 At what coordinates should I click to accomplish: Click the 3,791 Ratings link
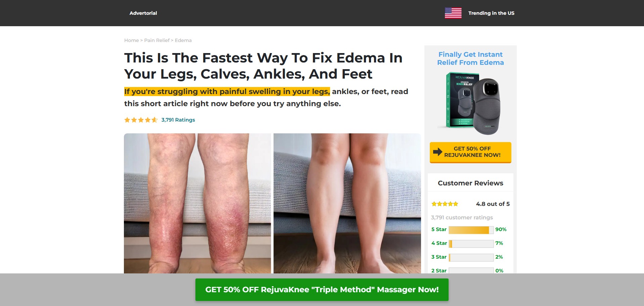pos(178,120)
